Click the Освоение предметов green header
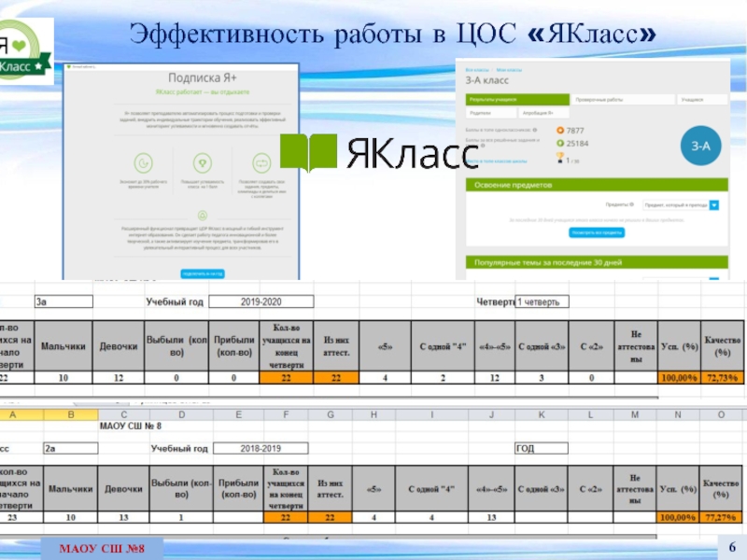The height and width of the screenshot is (560, 747). [597, 185]
